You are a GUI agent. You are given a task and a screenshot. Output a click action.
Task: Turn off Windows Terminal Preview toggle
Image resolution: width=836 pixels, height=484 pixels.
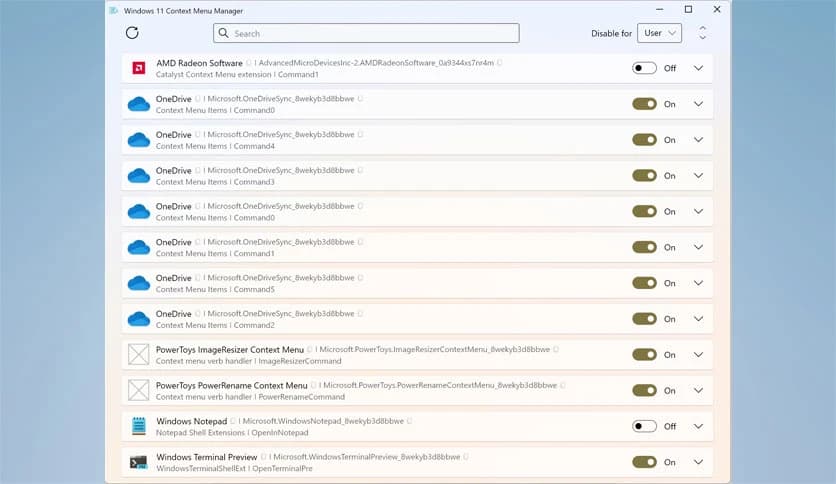click(x=644, y=462)
